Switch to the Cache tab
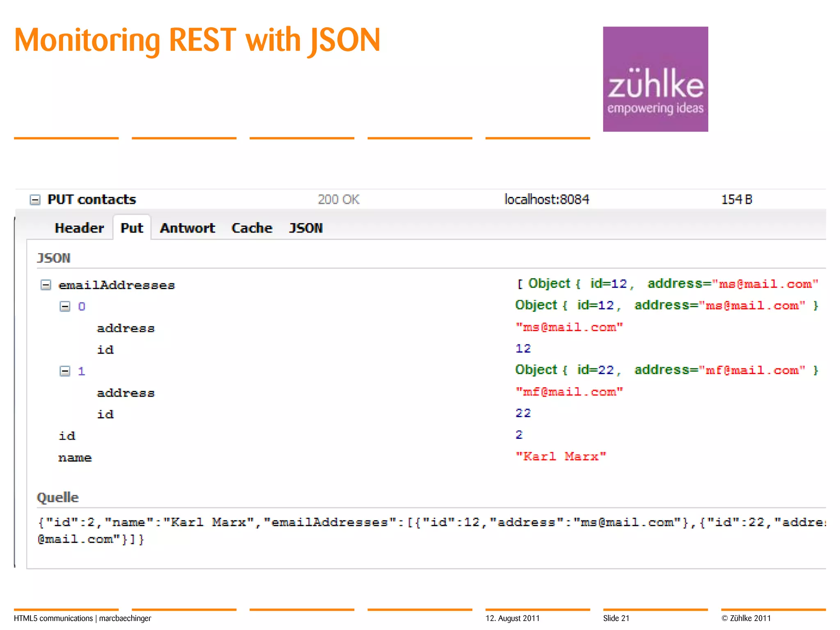 coord(251,228)
